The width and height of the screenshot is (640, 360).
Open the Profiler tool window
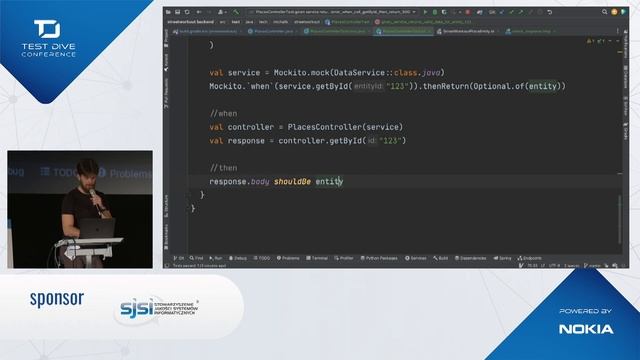tap(344, 258)
